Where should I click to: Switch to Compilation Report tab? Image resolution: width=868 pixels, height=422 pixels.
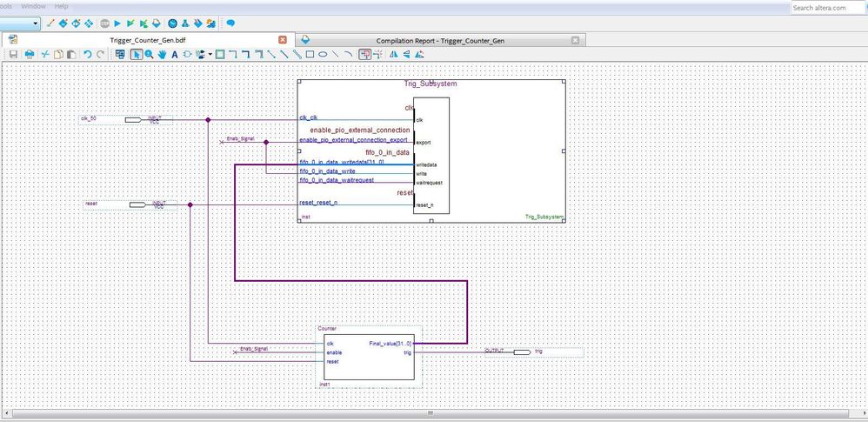tap(439, 40)
